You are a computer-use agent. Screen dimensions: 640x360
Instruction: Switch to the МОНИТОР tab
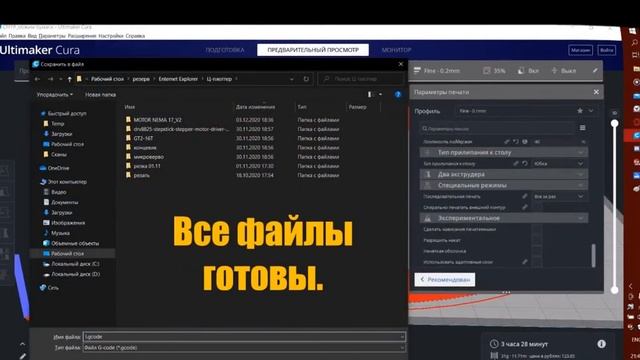click(x=396, y=50)
